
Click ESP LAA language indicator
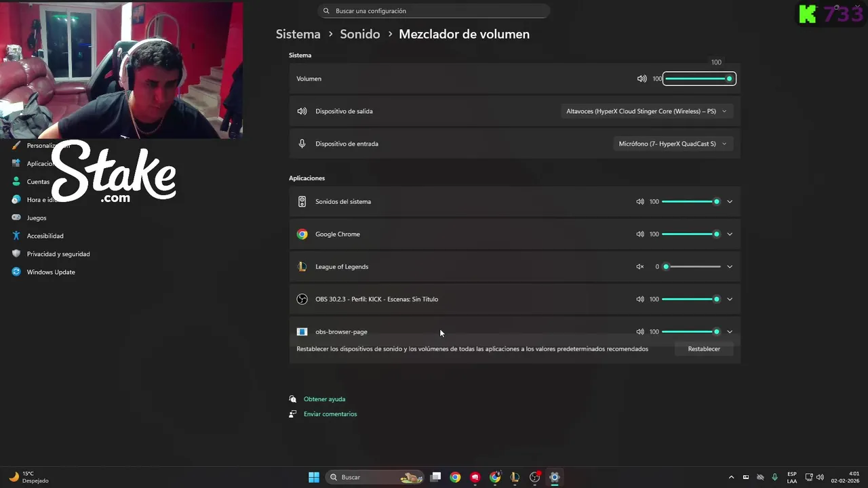[x=792, y=477]
